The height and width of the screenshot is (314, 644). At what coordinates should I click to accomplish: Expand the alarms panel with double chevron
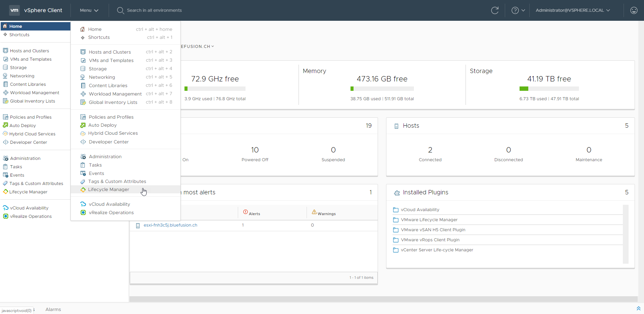pos(638,308)
